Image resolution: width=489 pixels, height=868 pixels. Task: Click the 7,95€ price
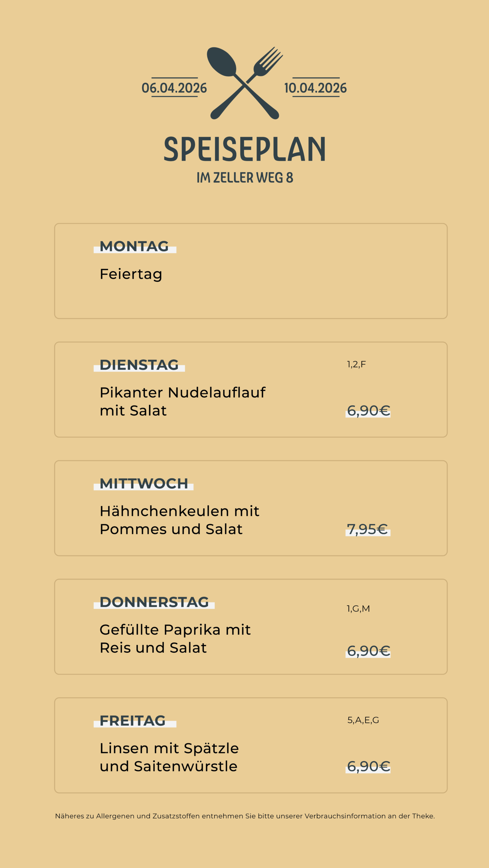(368, 529)
